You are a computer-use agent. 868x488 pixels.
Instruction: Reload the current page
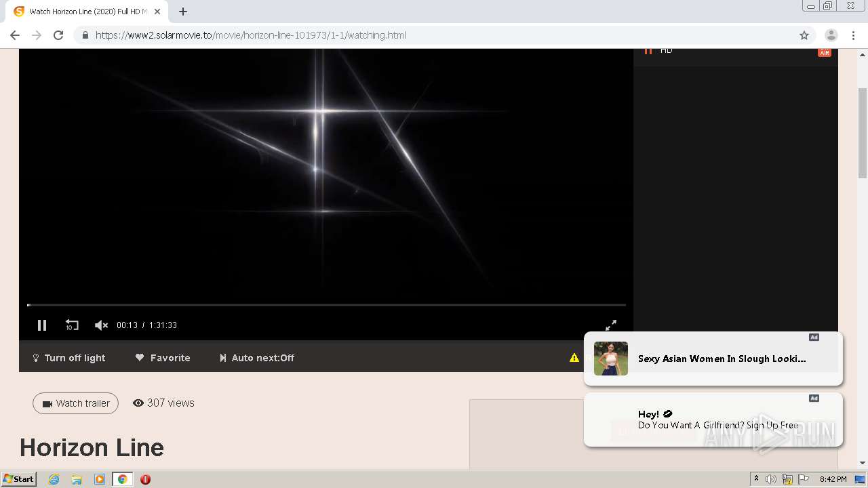(58, 35)
